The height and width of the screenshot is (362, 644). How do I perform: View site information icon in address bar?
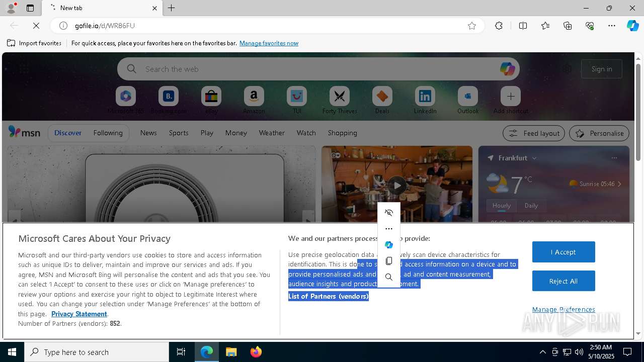pos(63,26)
